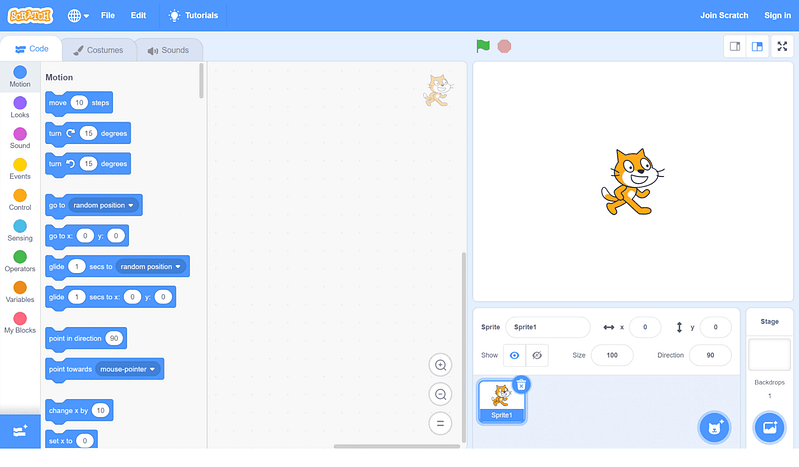Zoom out of the code workspace

440,394
